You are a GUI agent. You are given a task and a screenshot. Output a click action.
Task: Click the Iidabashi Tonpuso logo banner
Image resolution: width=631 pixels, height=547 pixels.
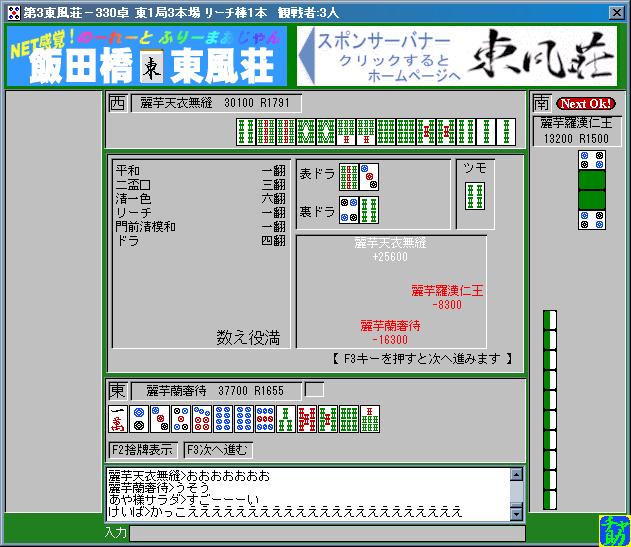click(146, 55)
